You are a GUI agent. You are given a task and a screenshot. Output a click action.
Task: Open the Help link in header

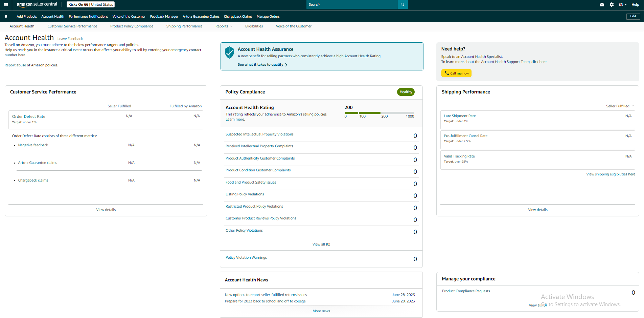pos(635,4)
